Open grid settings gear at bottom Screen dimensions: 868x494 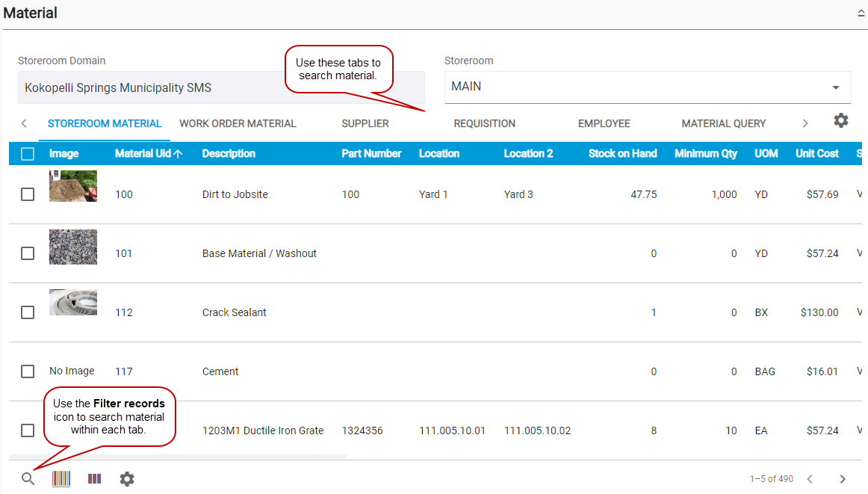click(127, 479)
